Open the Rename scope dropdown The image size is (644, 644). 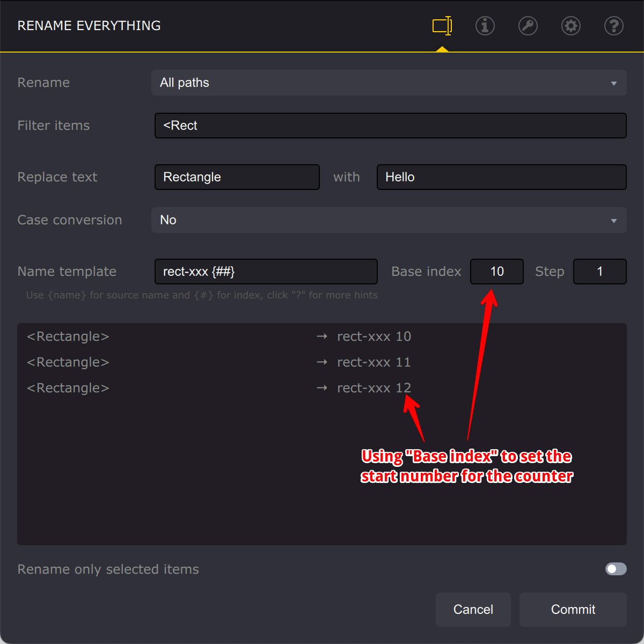pos(389,83)
